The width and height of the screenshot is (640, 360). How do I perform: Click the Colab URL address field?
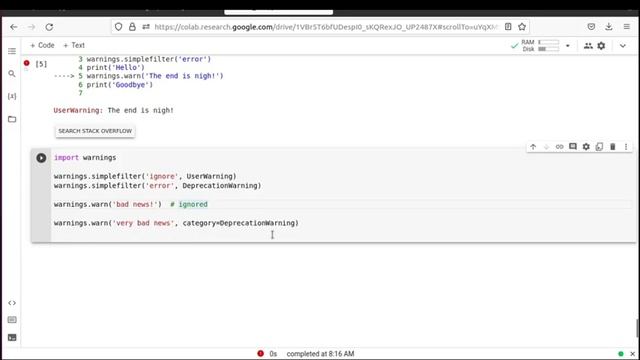pos(326,27)
